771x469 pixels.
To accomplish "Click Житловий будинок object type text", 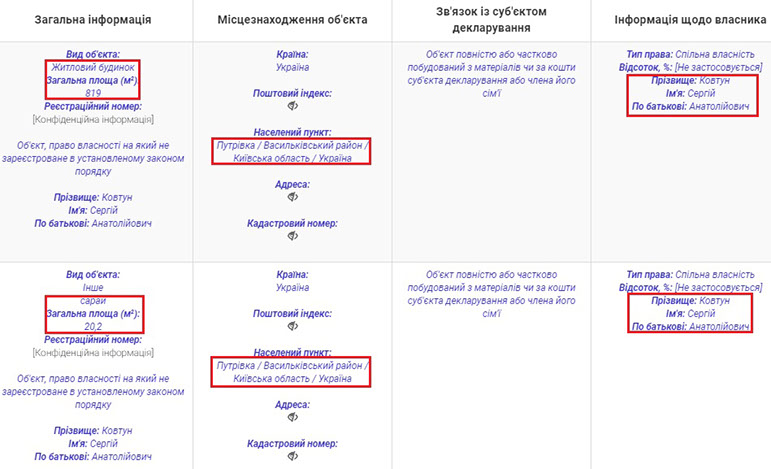I will click(x=93, y=66).
